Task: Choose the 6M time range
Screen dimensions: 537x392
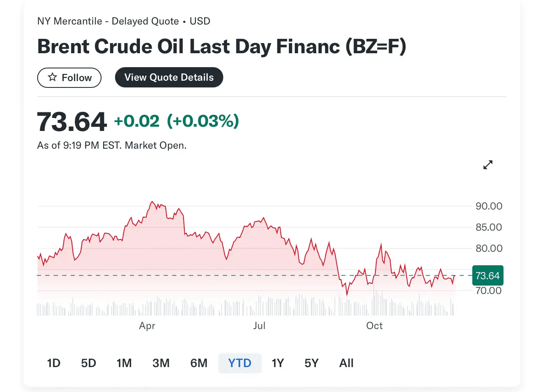Action: click(199, 363)
